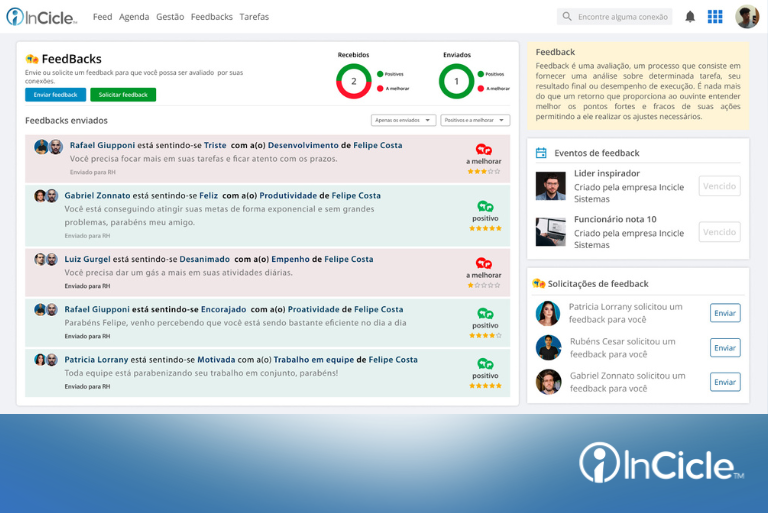768x513 pixels.
Task: Open the Gabriel Zonnato sender link
Action: click(97, 195)
